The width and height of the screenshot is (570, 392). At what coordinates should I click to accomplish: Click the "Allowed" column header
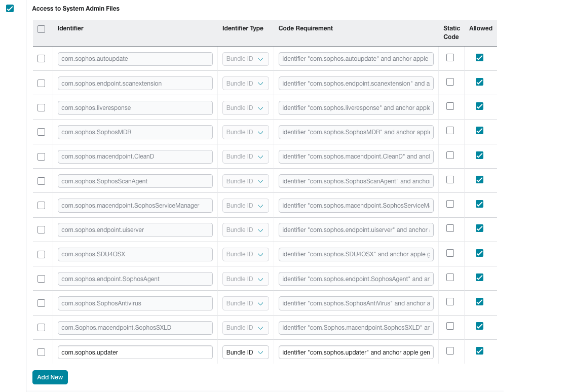tap(481, 28)
